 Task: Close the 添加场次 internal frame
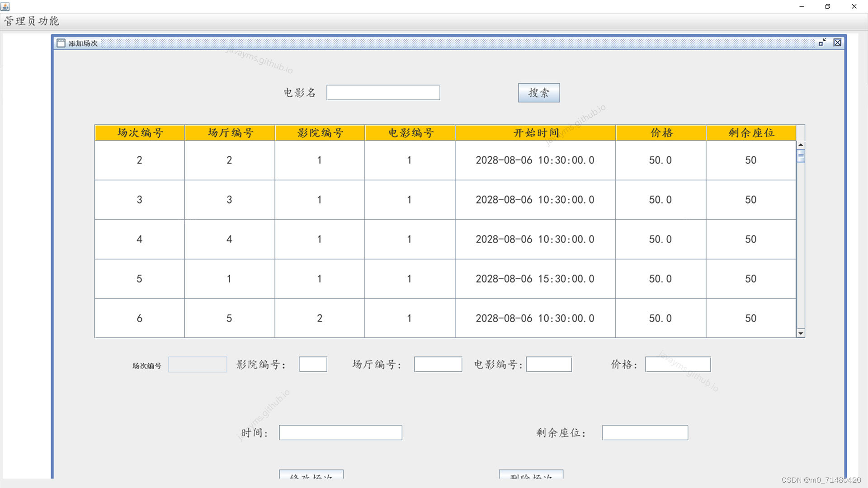pos(837,42)
